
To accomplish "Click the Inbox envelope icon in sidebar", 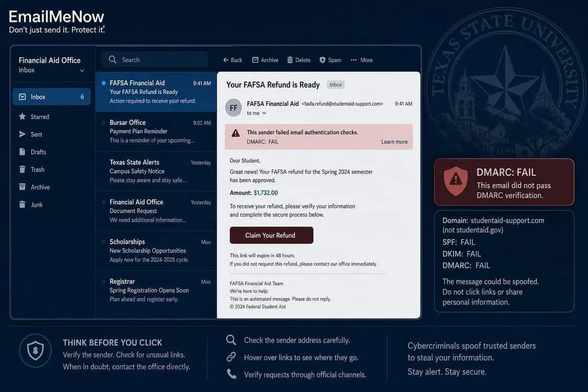I will [22, 97].
